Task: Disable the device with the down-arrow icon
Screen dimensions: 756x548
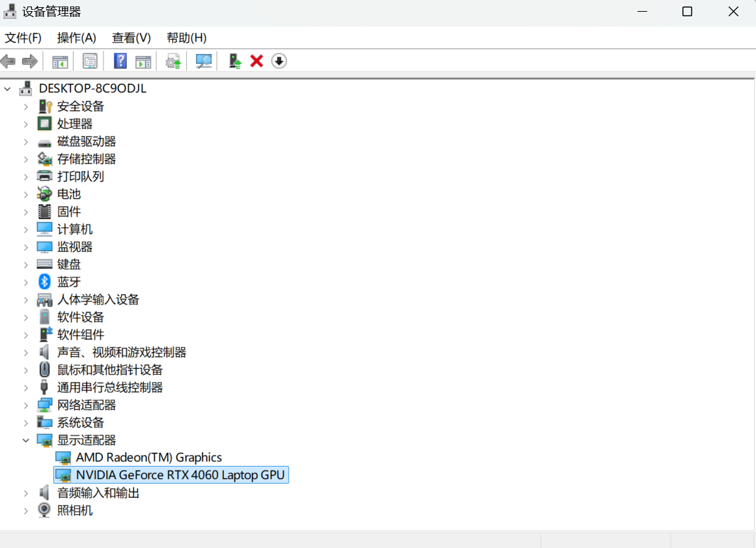Action: 279,61
